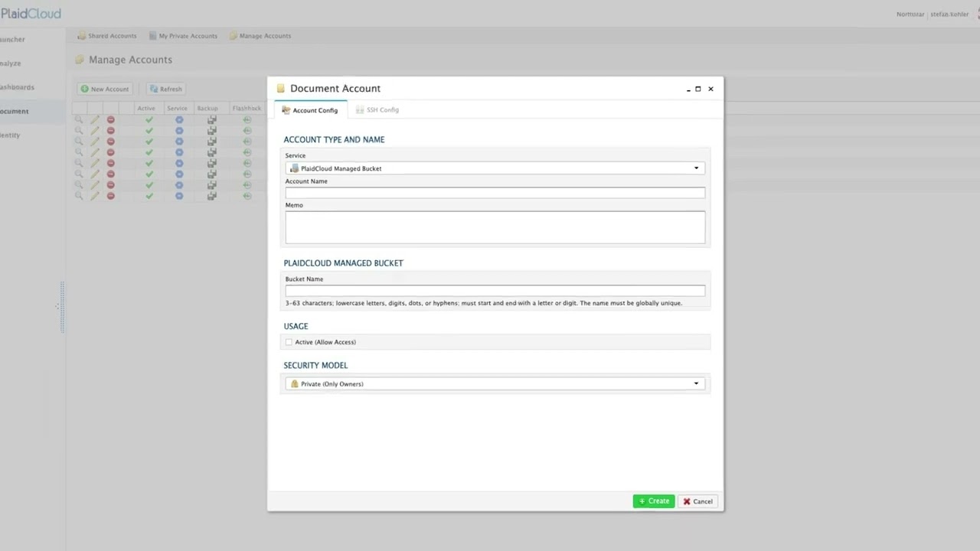
Task: Click the Northstar workspace label
Action: [x=910, y=15]
